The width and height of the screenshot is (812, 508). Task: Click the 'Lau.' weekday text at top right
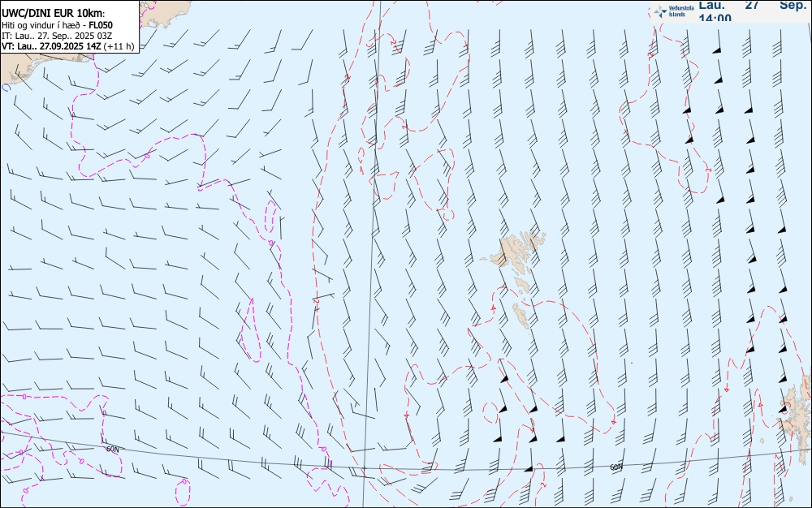pyautogui.click(x=711, y=5)
